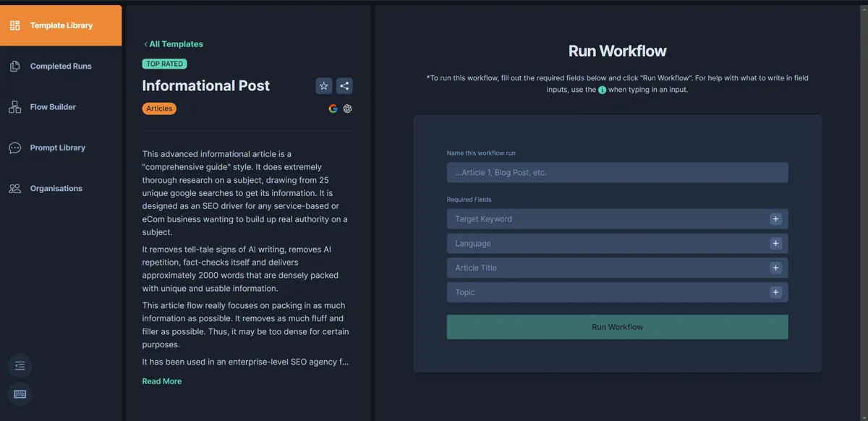868x421 pixels.
Task: Favorite the template with star icon
Action: click(x=324, y=86)
